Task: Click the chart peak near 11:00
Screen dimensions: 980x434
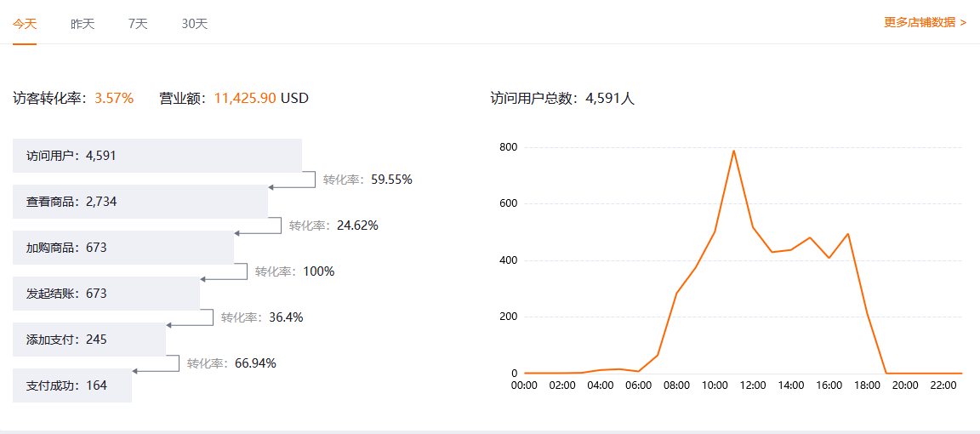Action: pyautogui.click(x=733, y=151)
